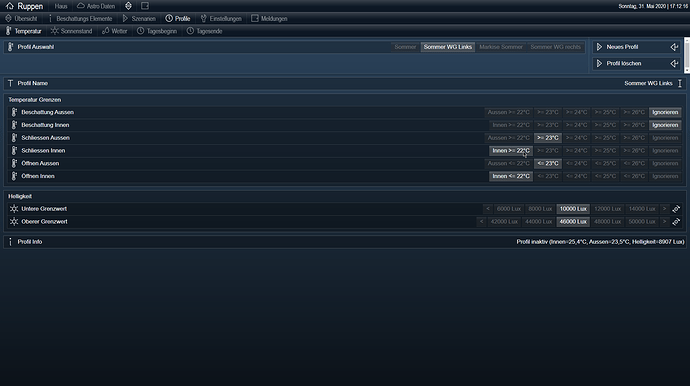The height and width of the screenshot is (386, 690).
Task: Open the Beschattungs Elemente tab
Action: (x=81, y=18)
